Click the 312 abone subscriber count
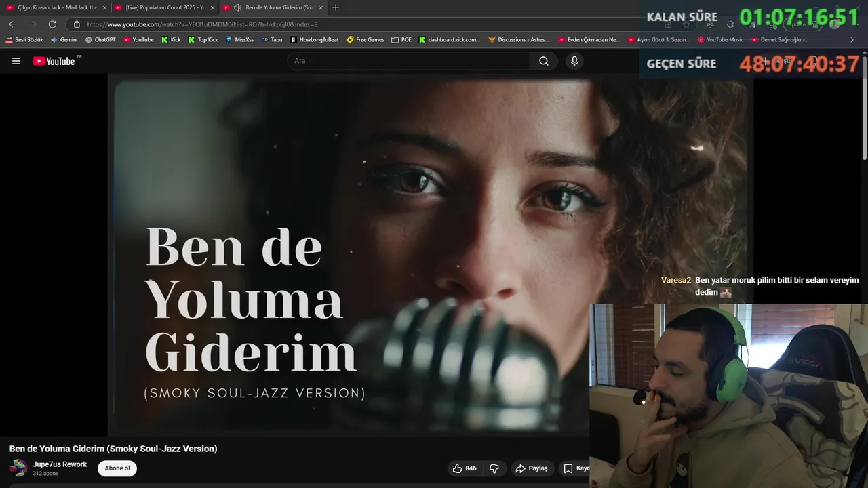The height and width of the screenshot is (488, 868). pyautogui.click(x=45, y=474)
